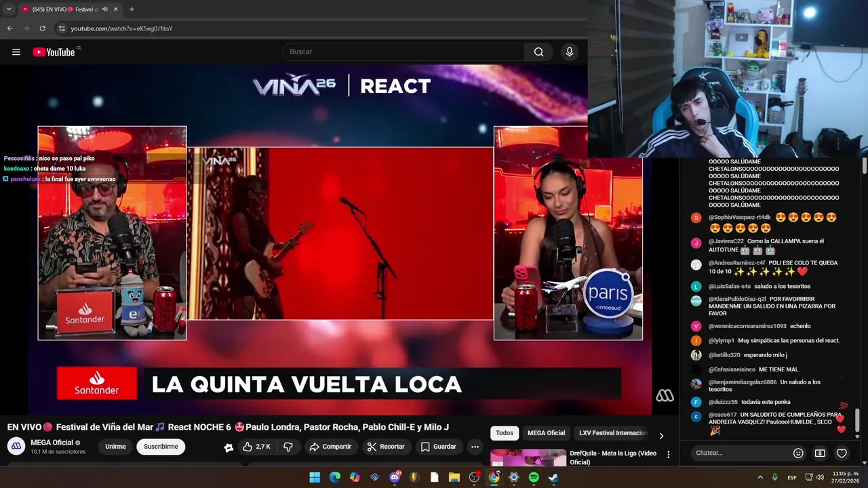Click @caco617 chat username

[x=722, y=415]
